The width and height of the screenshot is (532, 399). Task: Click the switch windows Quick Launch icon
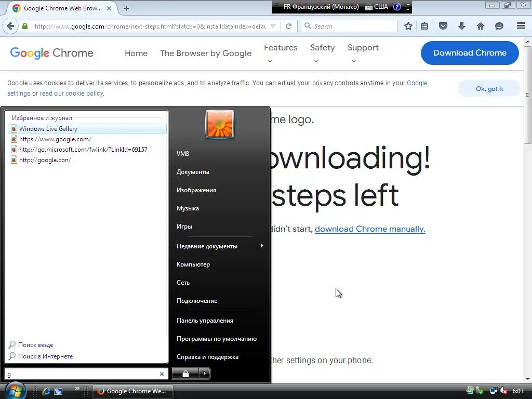tap(58, 391)
